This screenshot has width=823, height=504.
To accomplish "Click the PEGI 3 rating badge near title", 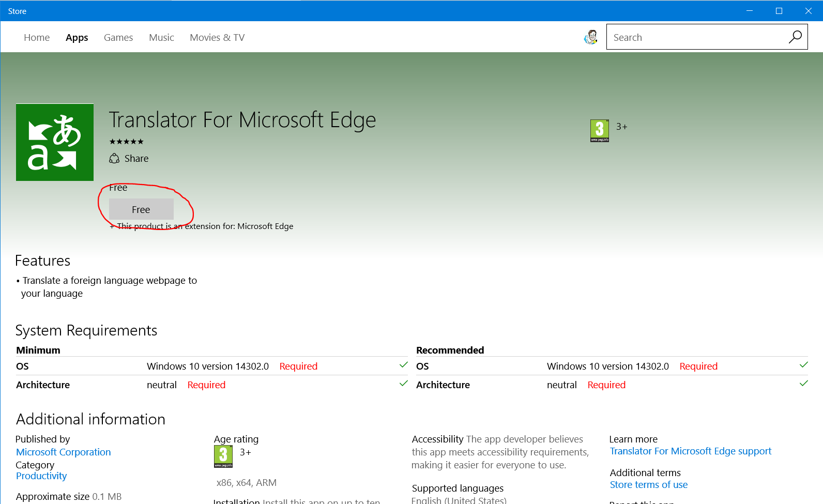I will pyautogui.click(x=599, y=130).
